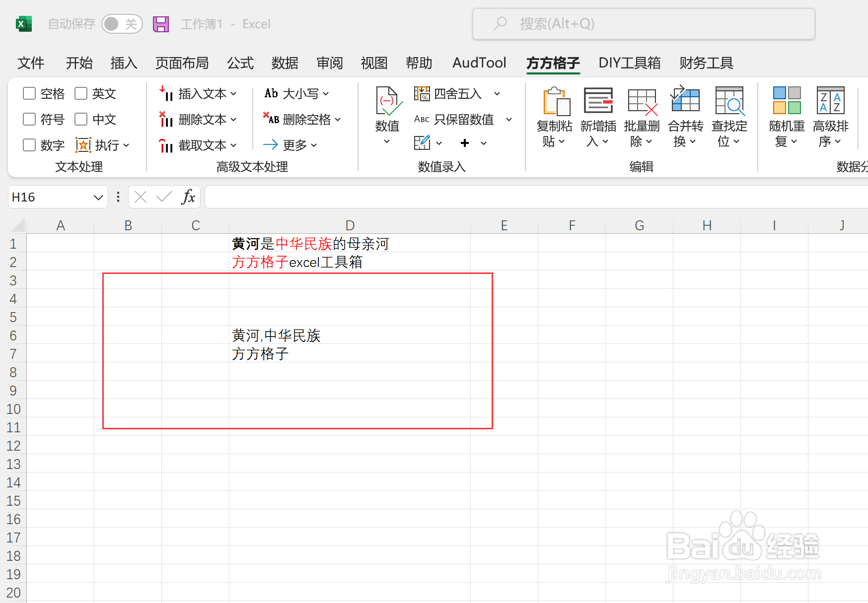The image size is (868, 603).
Task: Click the 只保留数值 button
Action: [454, 119]
